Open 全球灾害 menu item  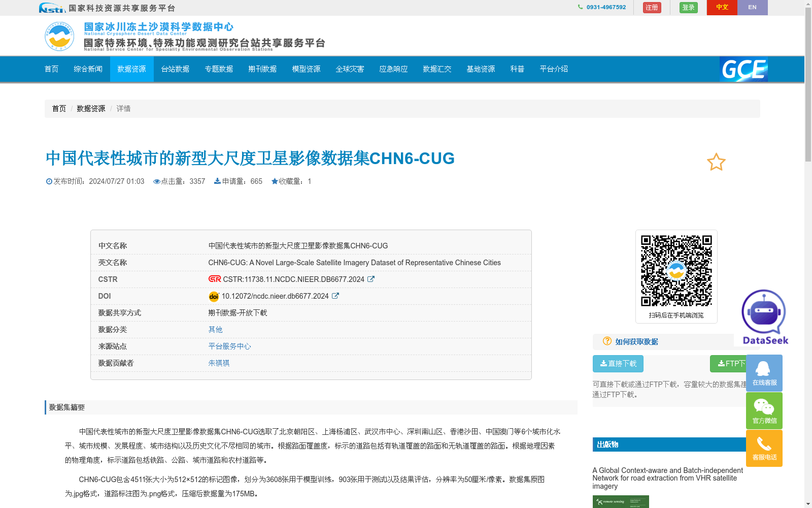[350, 69]
